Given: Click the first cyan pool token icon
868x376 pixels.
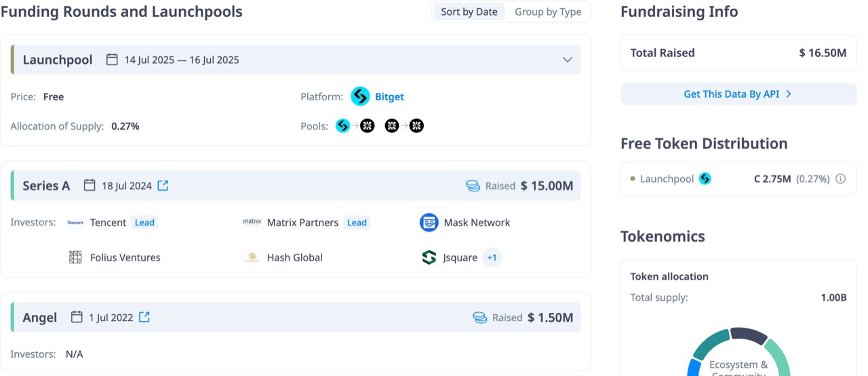Looking at the screenshot, I should point(343,126).
